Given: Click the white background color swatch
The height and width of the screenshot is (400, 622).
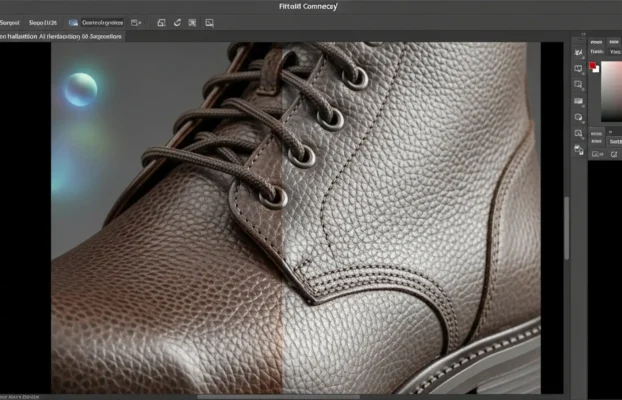Looking at the screenshot, I should point(596,69).
